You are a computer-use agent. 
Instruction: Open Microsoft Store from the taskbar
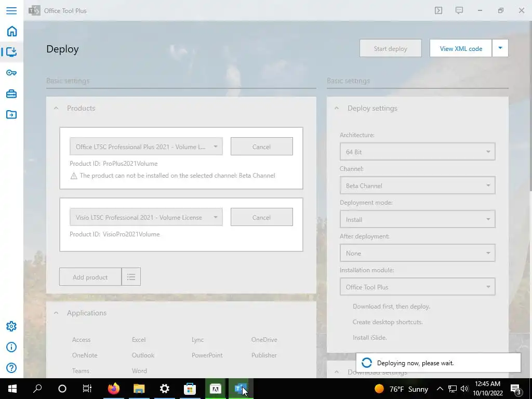pyautogui.click(x=190, y=389)
